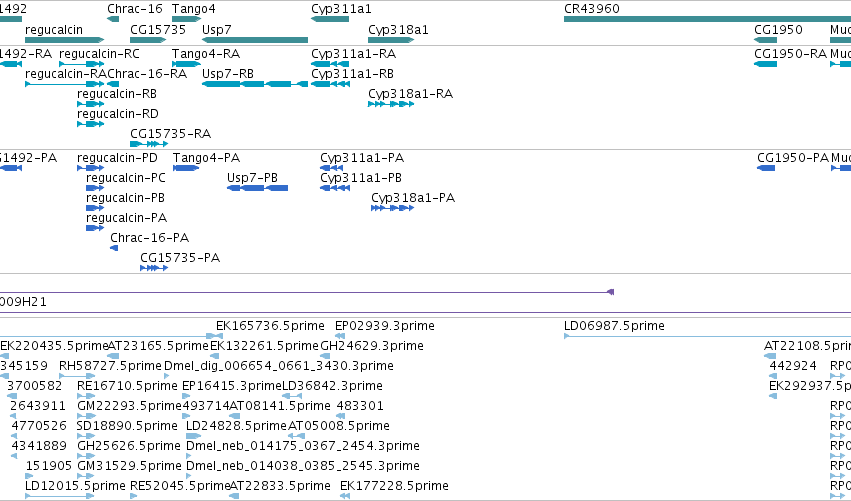851x501 pixels.
Task: Click EST EP16415.3prime
Action: (232, 386)
